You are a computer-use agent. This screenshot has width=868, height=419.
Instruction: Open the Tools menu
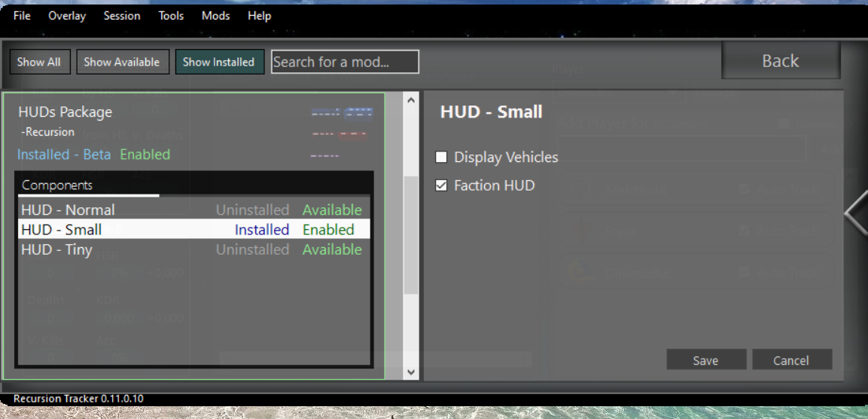(171, 16)
